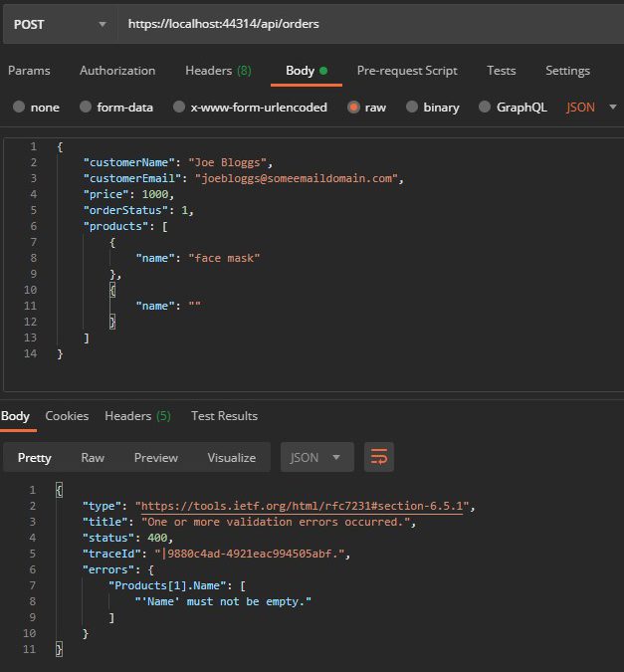Expand the response format JSON dropdown
The height and width of the screenshot is (672, 624).
317,457
